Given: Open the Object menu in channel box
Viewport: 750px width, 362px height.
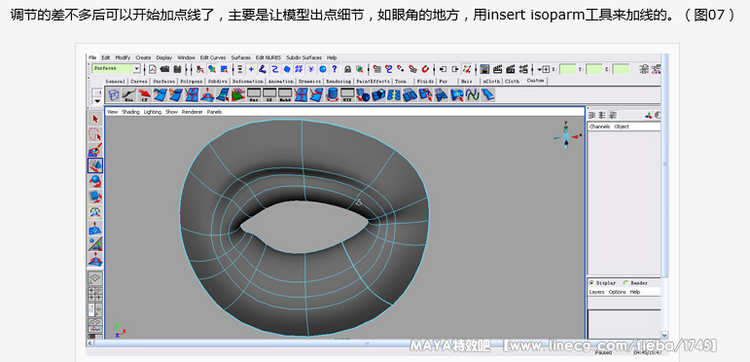Looking at the screenshot, I should tap(621, 127).
